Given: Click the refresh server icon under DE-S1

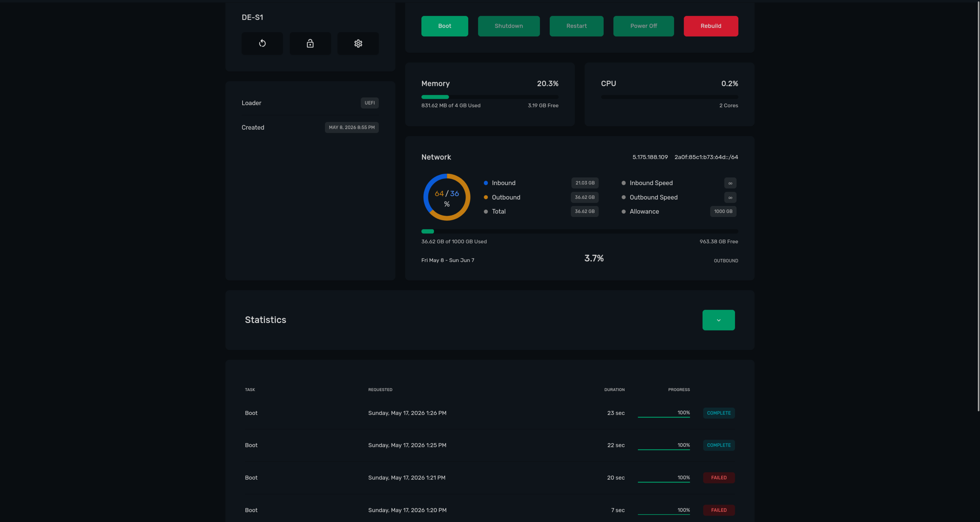Looking at the screenshot, I should coord(262,43).
